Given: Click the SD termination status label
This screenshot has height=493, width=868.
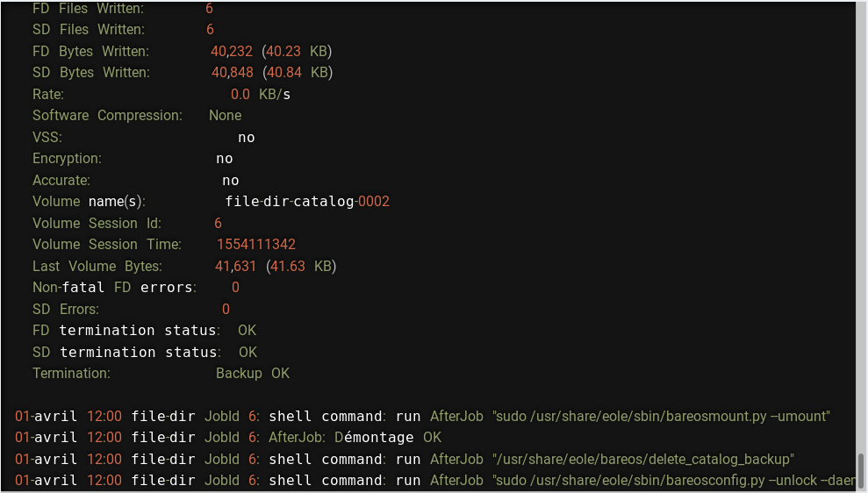Looking at the screenshot, I should [x=126, y=353].
